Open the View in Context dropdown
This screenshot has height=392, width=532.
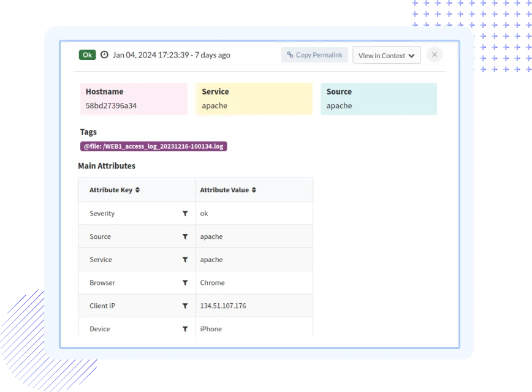tap(387, 55)
